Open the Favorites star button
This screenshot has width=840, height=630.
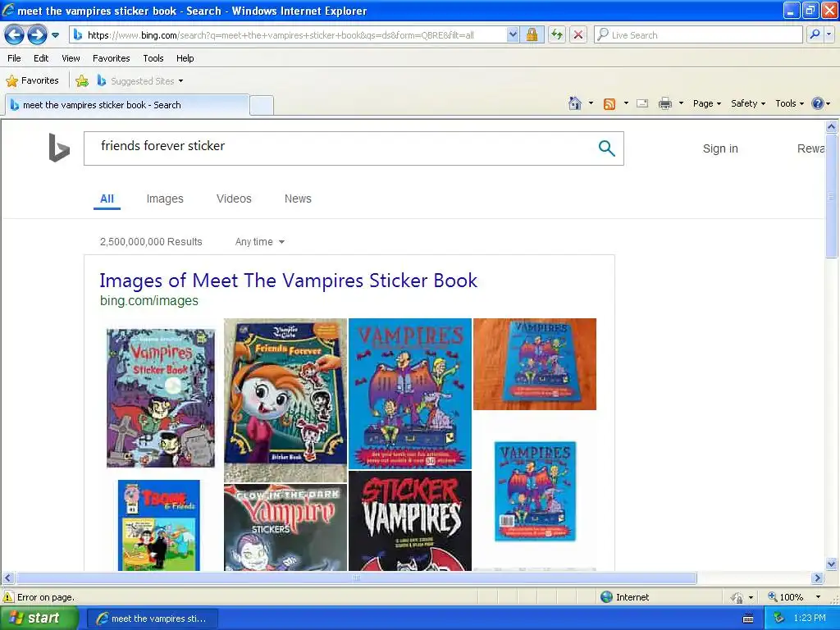coord(32,81)
